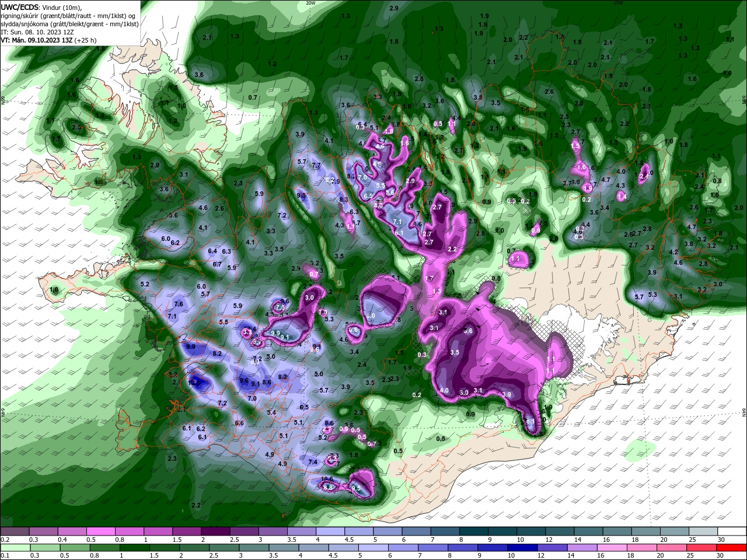The image size is (747, 560).
Task: Select the precipitation value '7.4'
Action: coord(313,462)
